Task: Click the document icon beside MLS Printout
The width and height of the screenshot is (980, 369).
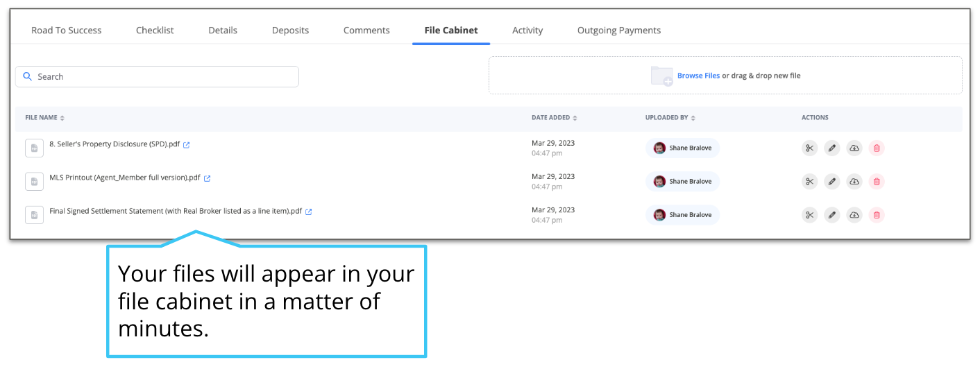Action: (x=34, y=182)
